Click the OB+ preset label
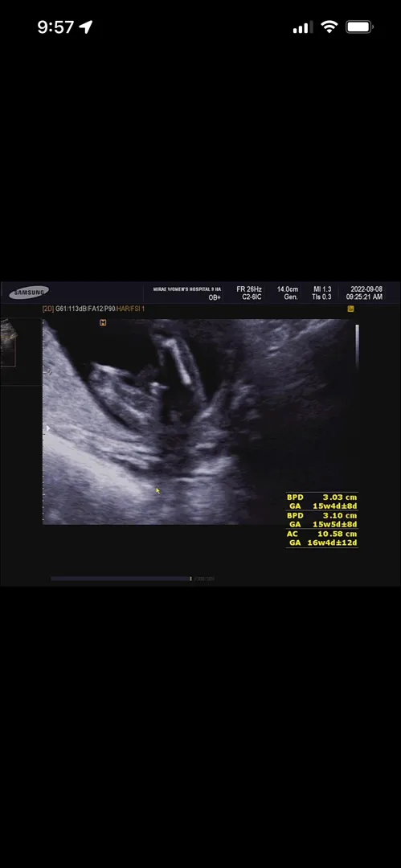Viewport: 401px width, 868px height. click(215, 297)
